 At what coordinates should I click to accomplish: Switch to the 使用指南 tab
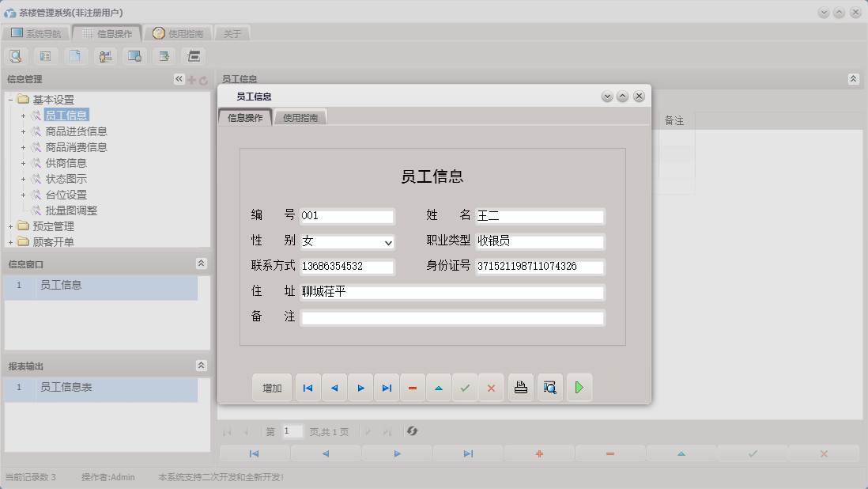tap(302, 116)
